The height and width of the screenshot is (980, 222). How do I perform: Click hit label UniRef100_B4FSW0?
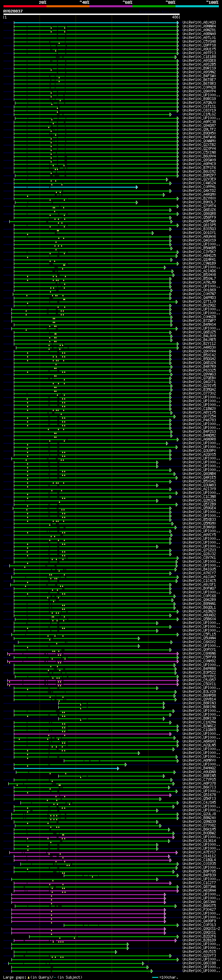(x=199, y=76)
